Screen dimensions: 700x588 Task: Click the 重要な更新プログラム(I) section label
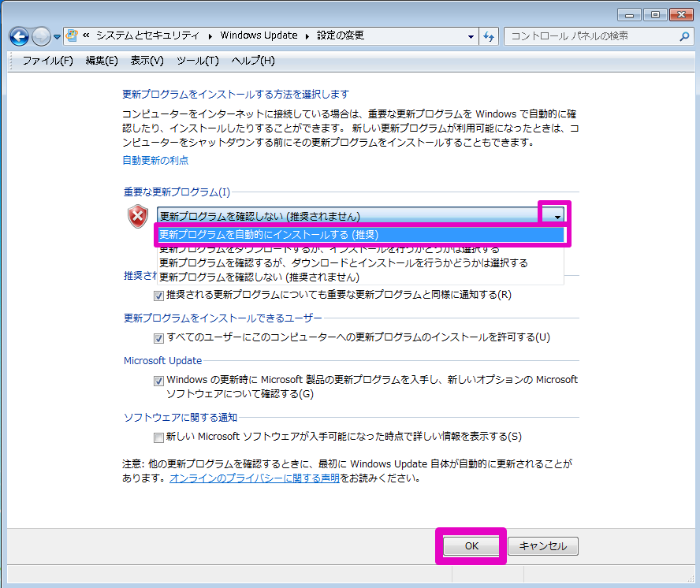[x=177, y=192]
